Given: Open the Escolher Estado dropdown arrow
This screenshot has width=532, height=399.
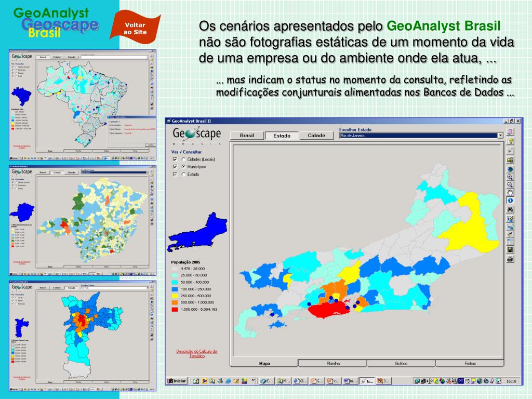Looking at the screenshot, I should 500,136.
